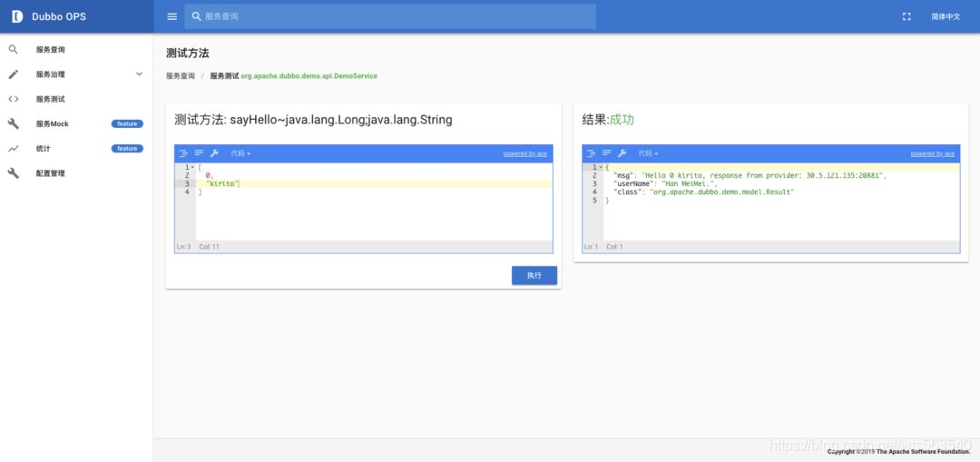
Task: Click the 配置管理 wrench icon
Action: click(x=13, y=173)
